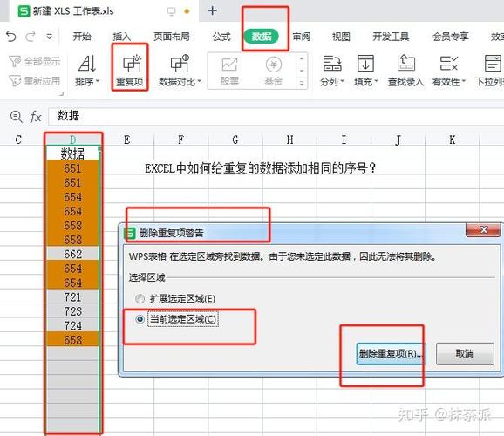Image resolution: width=504 pixels, height=436 pixels.
Task: Click the 取消 button in the dialog
Action: click(x=465, y=354)
